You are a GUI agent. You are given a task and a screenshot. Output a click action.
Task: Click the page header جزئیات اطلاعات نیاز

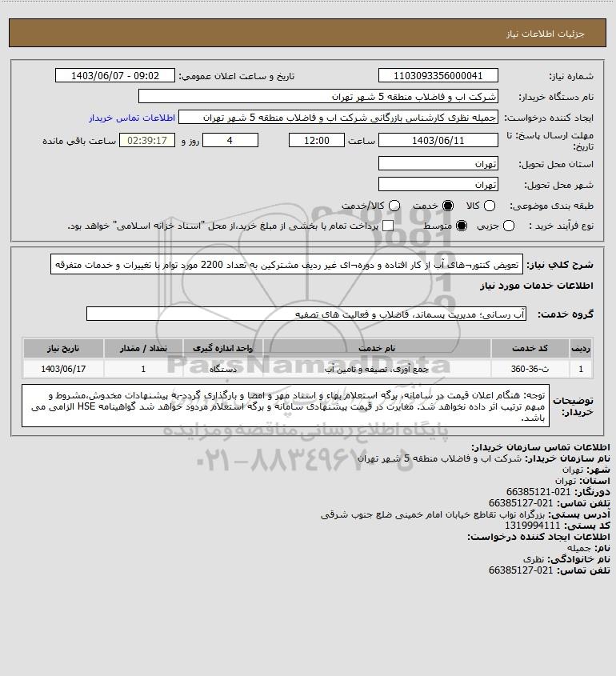coord(546,34)
